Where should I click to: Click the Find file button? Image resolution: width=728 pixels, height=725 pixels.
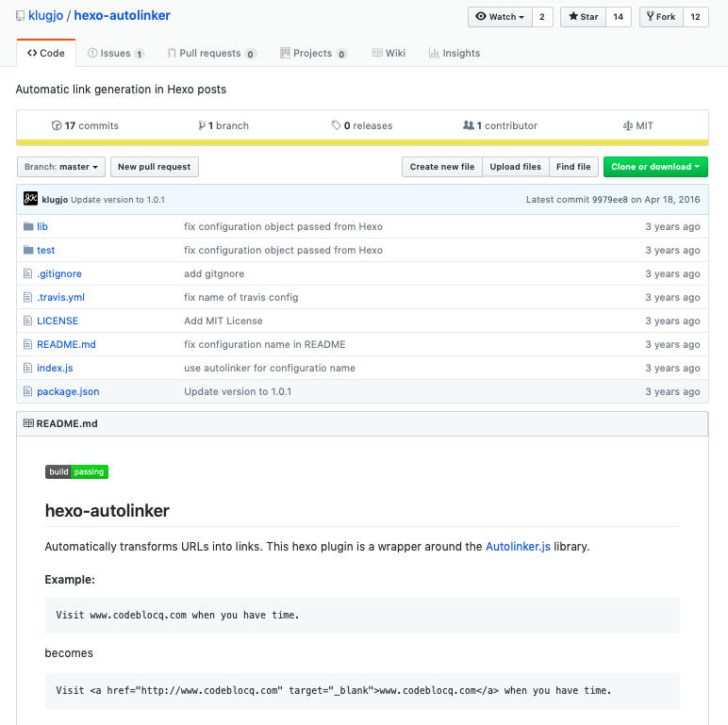coord(573,167)
